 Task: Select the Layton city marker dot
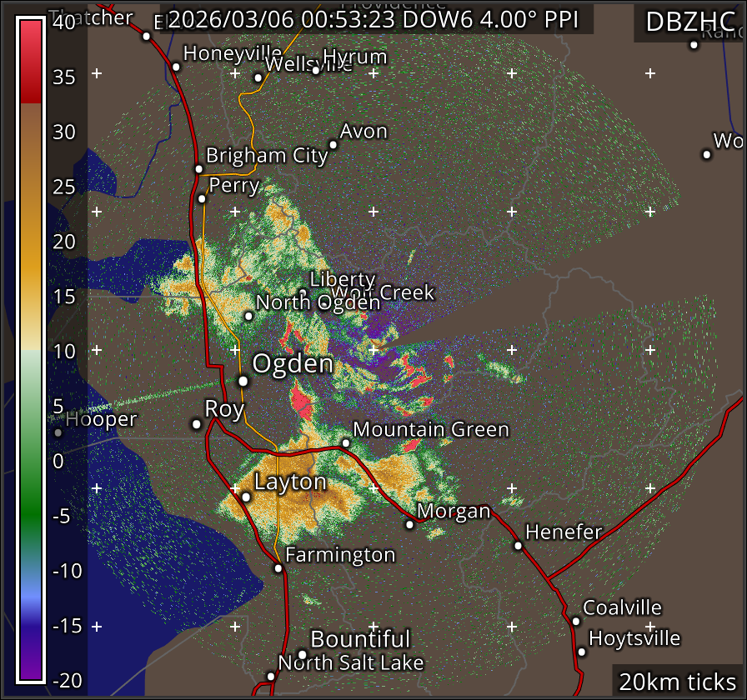pos(246,497)
